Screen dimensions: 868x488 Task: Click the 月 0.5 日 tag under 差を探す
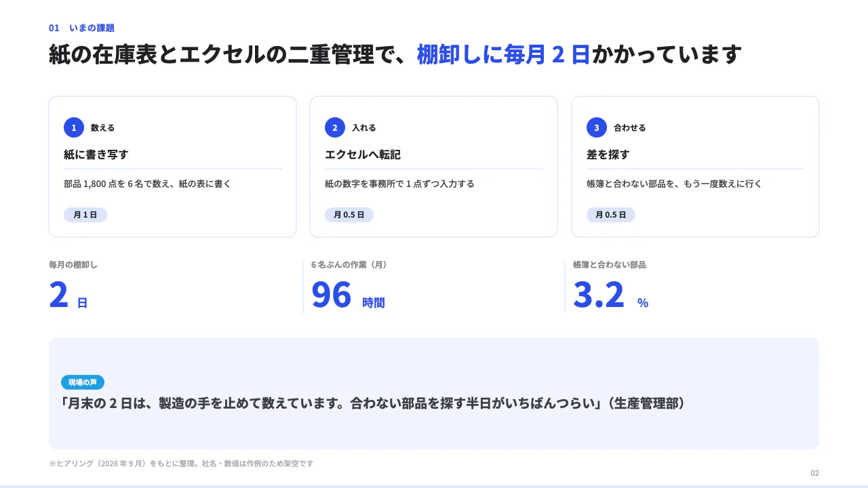point(611,215)
